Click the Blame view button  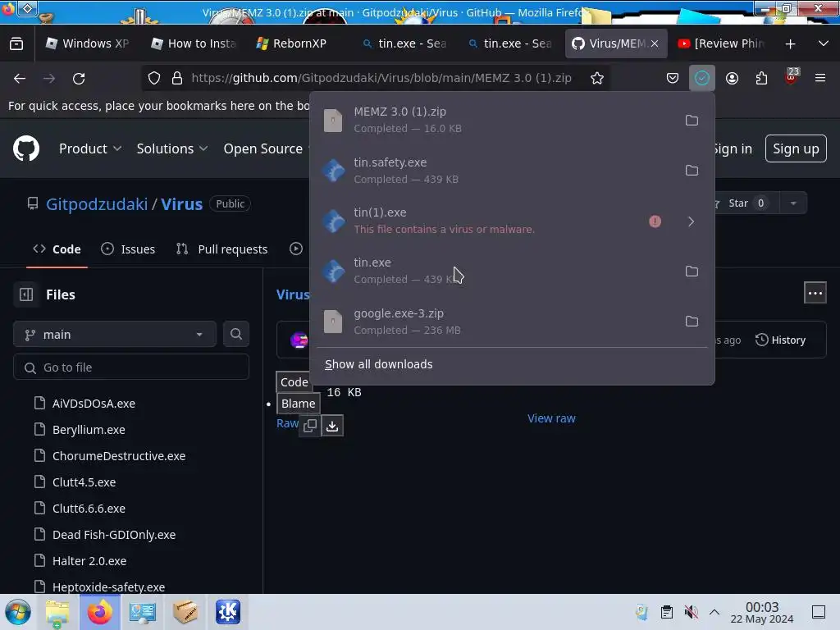pyautogui.click(x=298, y=404)
